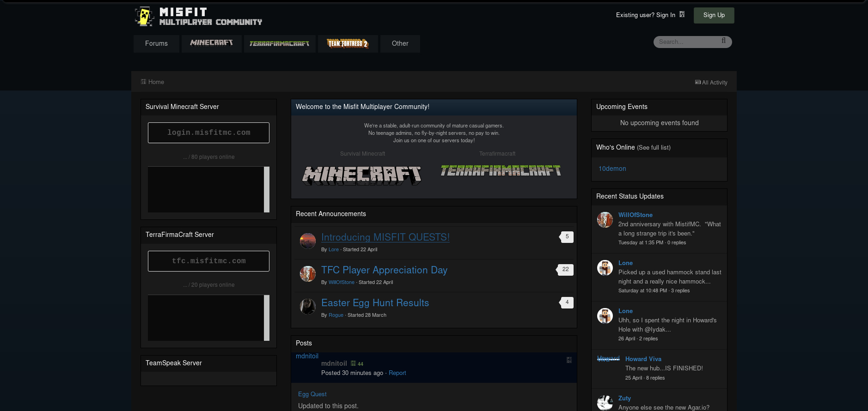Open Lore's avatar next to Introducing MISFIT QUESTS
The width and height of the screenshot is (868, 411).
[x=308, y=241]
